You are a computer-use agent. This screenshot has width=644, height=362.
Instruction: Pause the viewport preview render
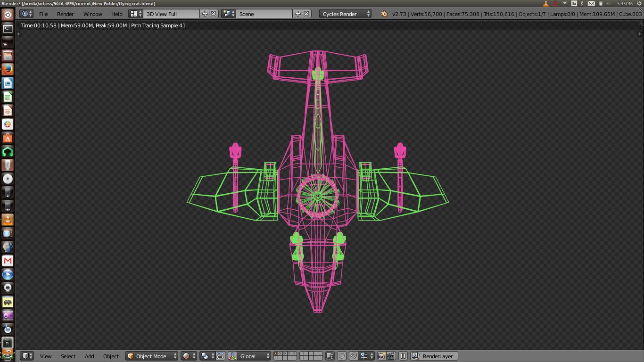point(403,356)
